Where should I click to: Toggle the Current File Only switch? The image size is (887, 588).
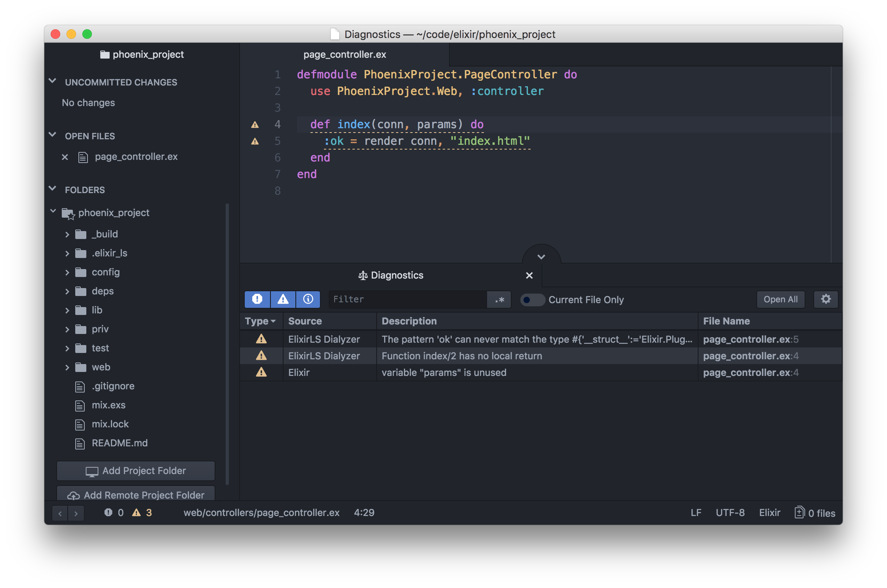tap(531, 299)
